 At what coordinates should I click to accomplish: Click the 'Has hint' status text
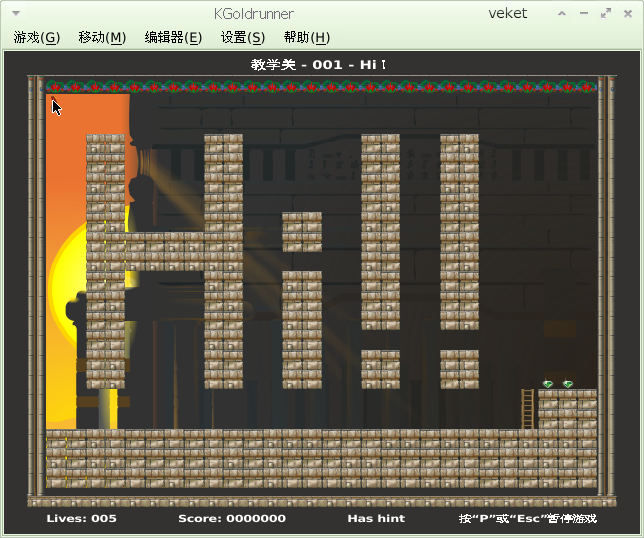point(376,518)
